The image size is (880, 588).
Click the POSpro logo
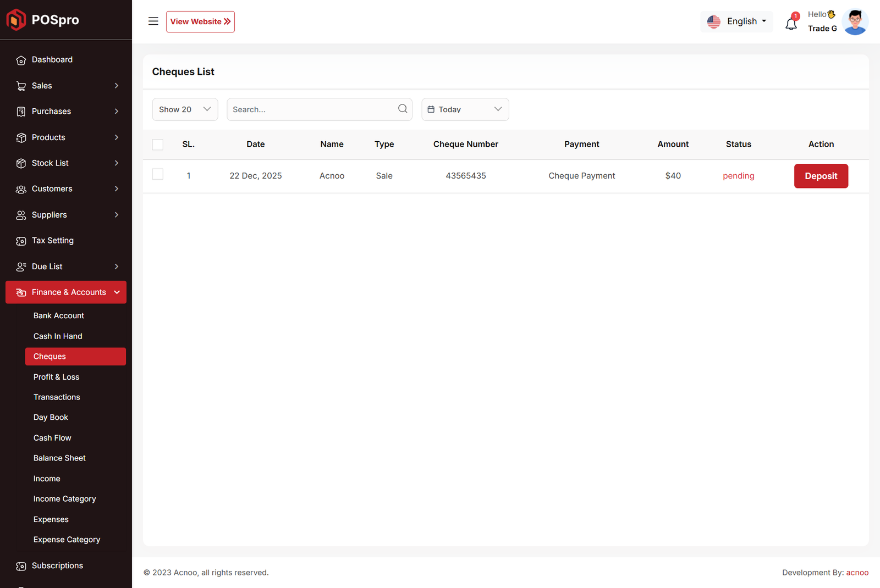tap(43, 20)
